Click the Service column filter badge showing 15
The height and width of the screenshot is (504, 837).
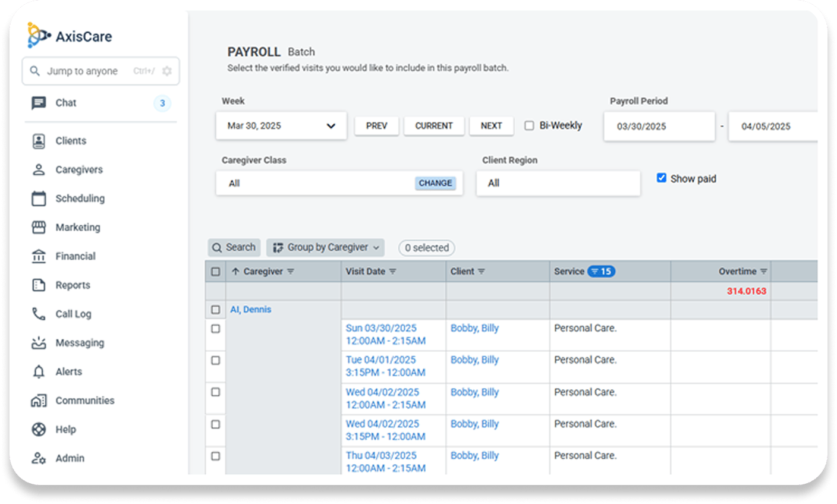601,272
